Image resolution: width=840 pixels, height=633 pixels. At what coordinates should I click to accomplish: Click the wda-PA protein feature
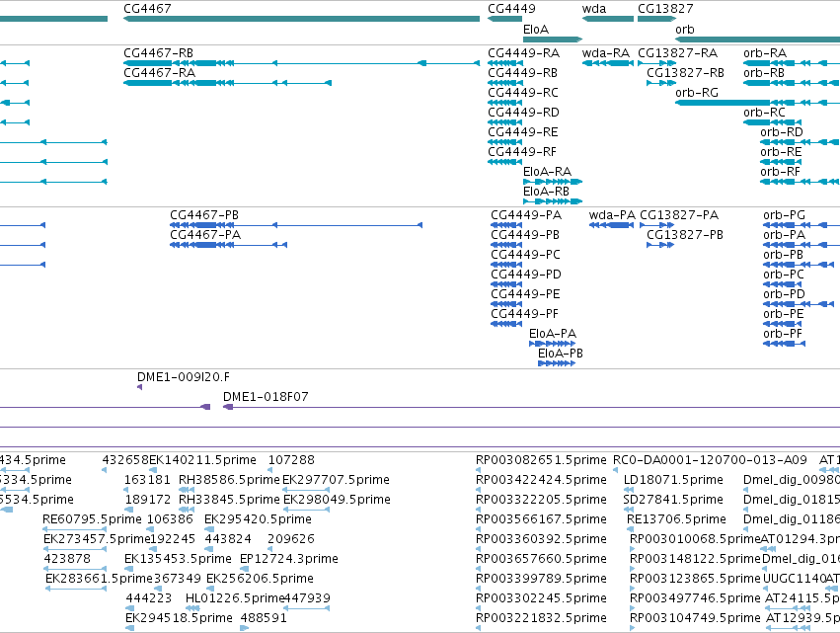tap(611, 225)
